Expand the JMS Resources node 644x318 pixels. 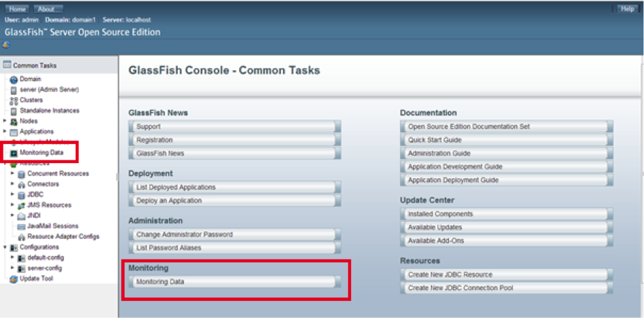pos(12,205)
